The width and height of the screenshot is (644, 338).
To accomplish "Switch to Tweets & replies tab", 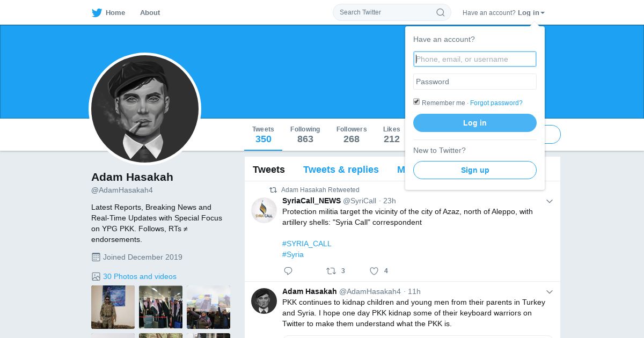I will click(341, 170).
